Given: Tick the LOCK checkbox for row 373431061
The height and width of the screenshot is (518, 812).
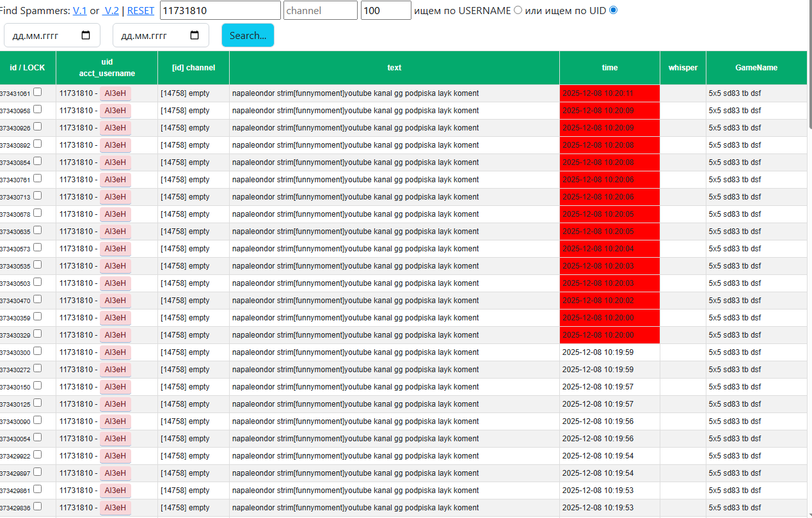Looking at the screenshot, I should click(x=37, y=92).
